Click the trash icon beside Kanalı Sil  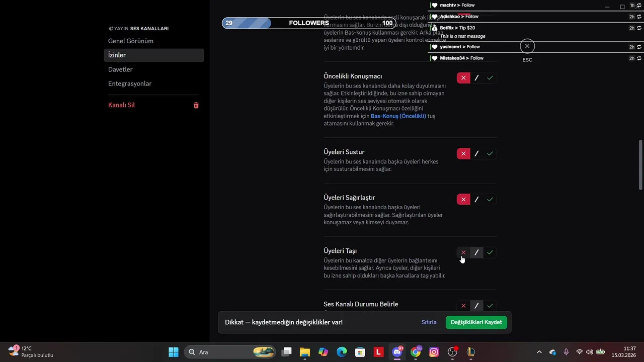click(196, 105)
